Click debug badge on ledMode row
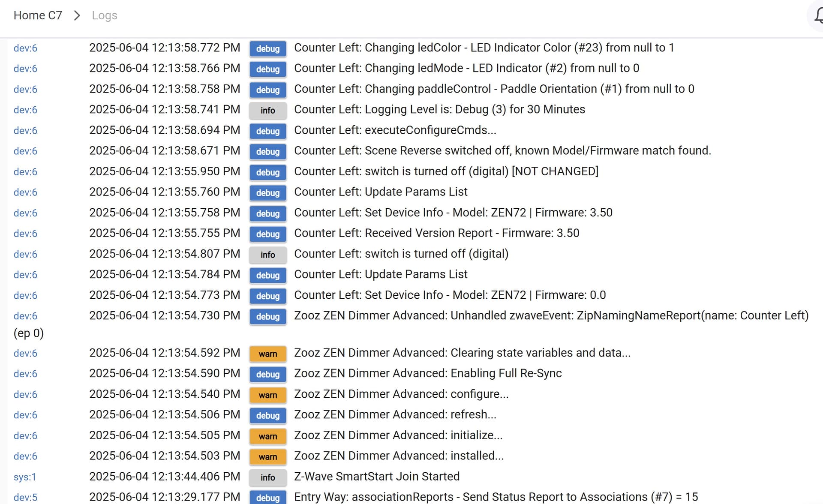 pyautogui.click(x=268, y=69)
